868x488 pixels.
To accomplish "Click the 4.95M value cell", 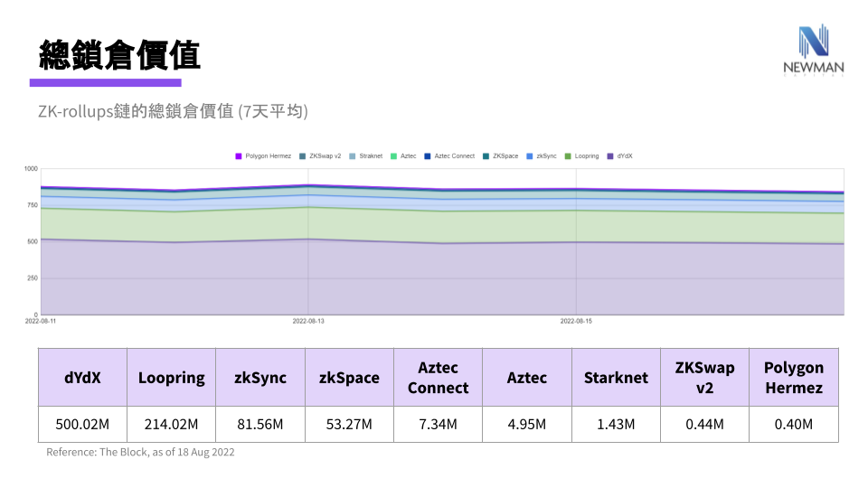I will 527,425.
